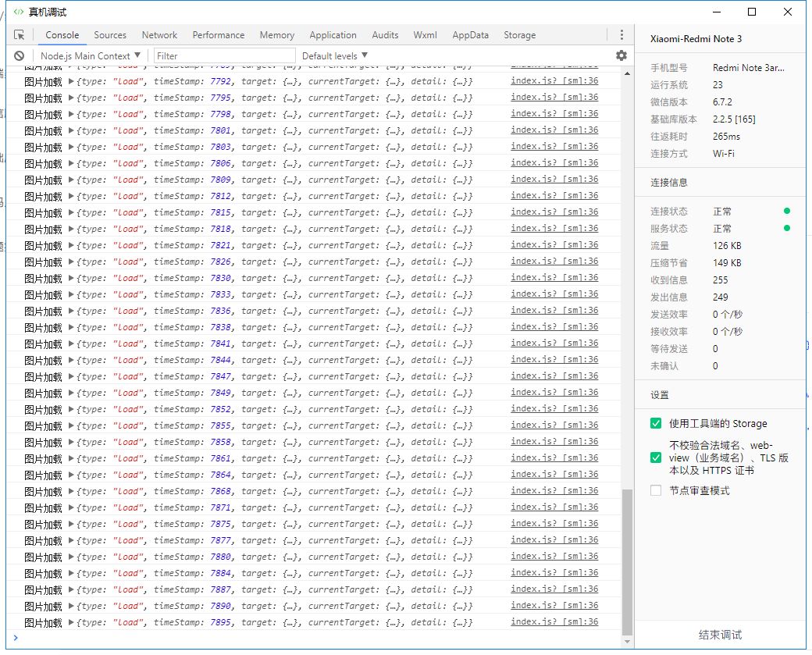This screenshot has height=655, width=812.
Task: Open the three-dot DevTools menu
Action: tap(621, 34)
